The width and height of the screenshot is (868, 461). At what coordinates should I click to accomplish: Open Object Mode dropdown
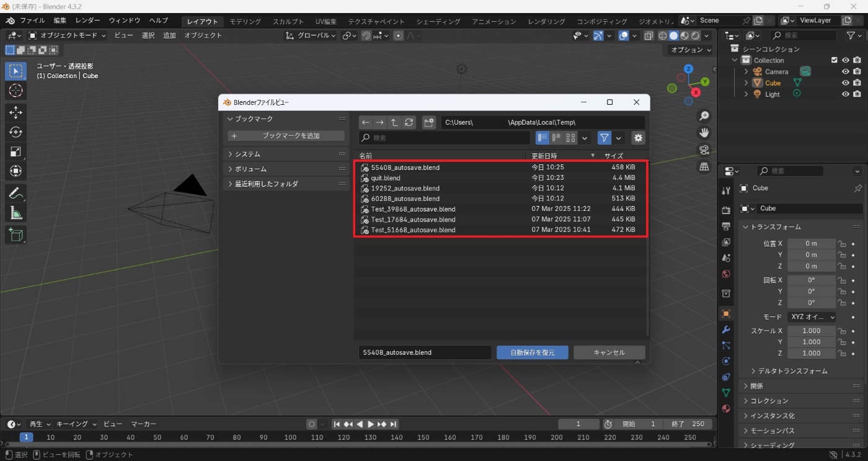(67, 35)
